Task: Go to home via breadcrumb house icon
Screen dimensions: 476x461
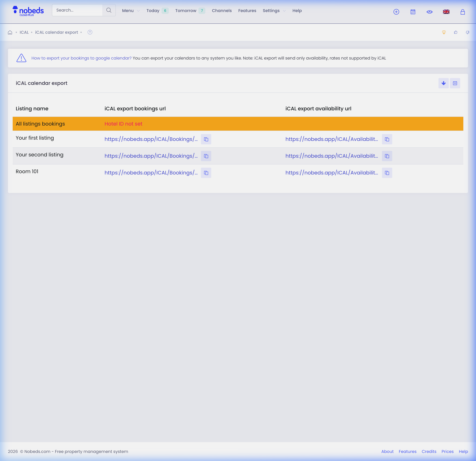Action: pos(10,32)
